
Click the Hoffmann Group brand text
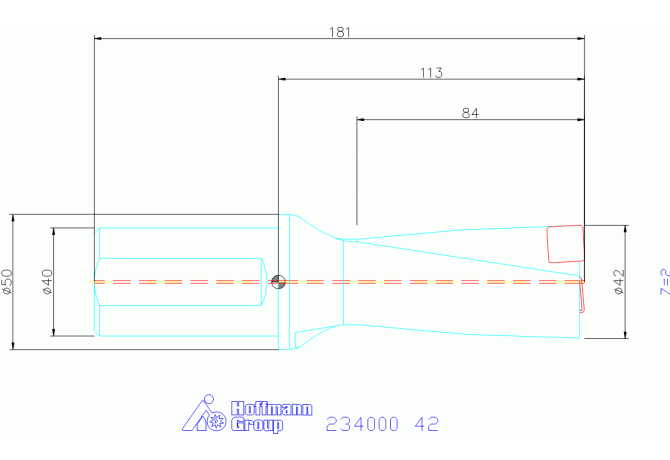point(271,417)
